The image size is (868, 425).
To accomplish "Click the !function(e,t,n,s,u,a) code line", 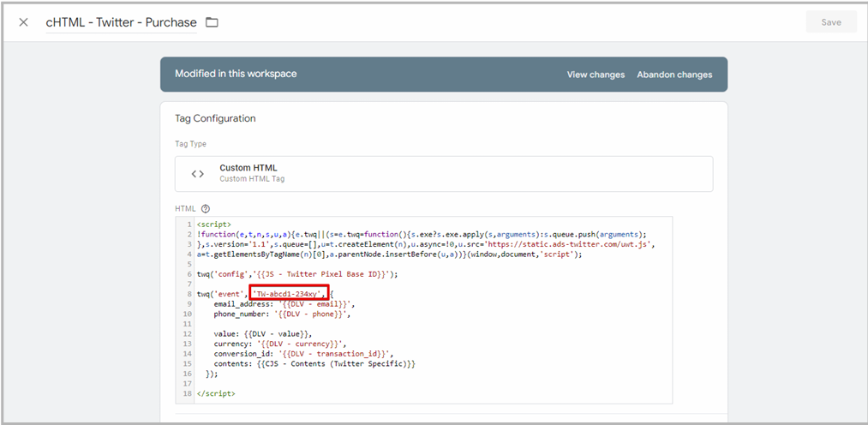I will pos(422,234).
